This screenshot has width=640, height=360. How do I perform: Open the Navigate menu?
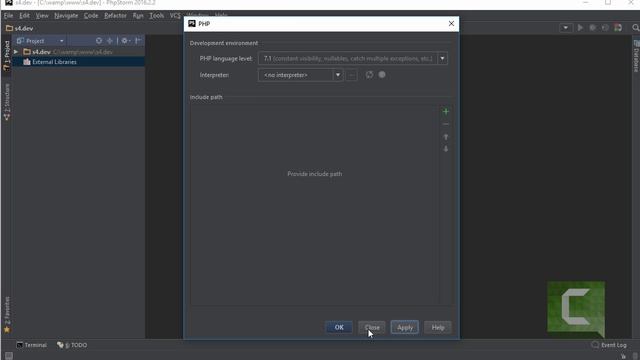[x=66, y=16]
